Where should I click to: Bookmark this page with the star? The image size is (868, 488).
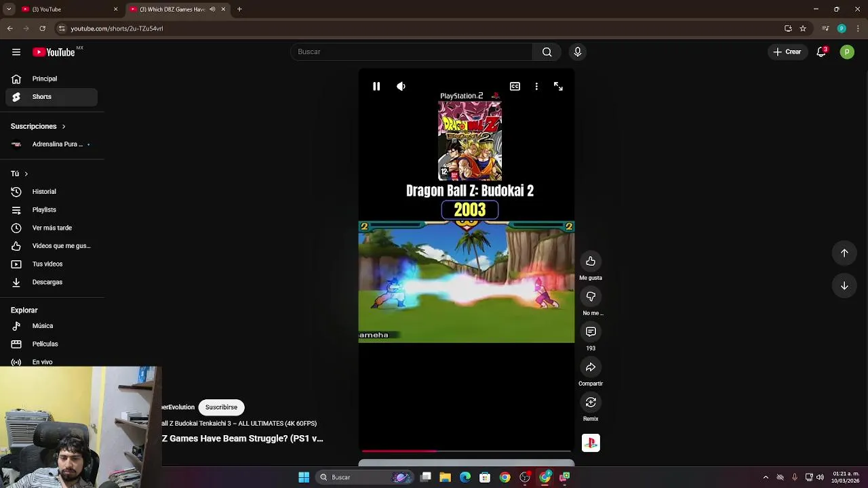click(x=803, y=28)
